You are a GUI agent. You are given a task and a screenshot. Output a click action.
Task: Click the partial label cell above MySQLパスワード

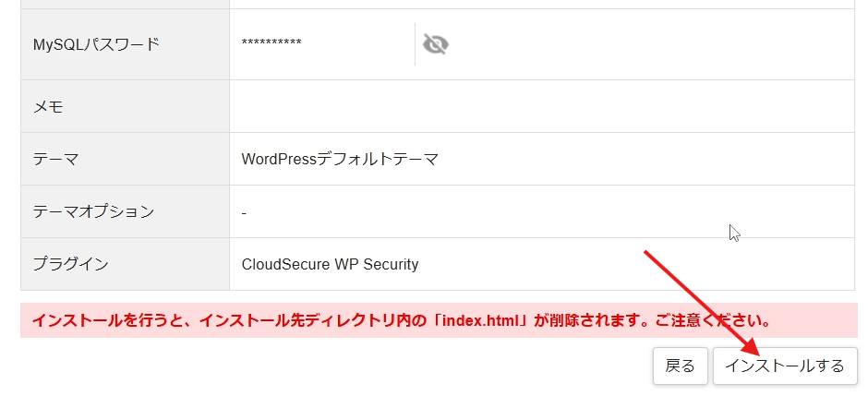coord(125,4)
